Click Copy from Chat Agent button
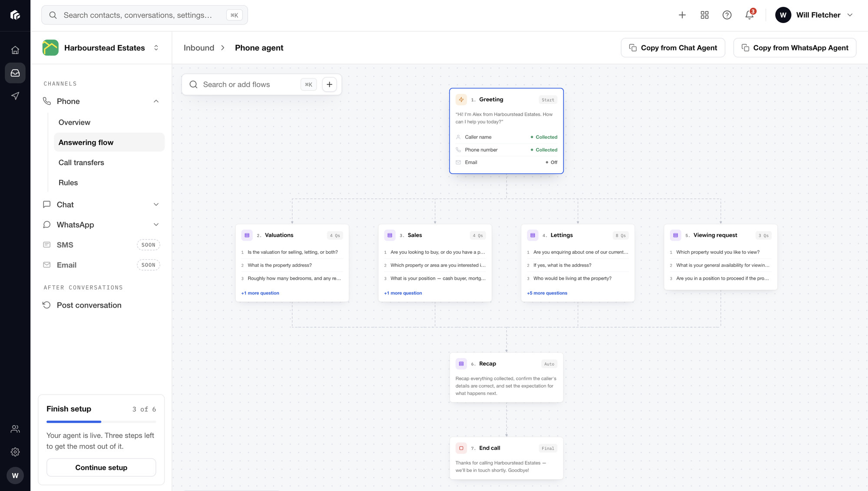Image resolution: width=868 pixels, height=491 pixels. 673,48
